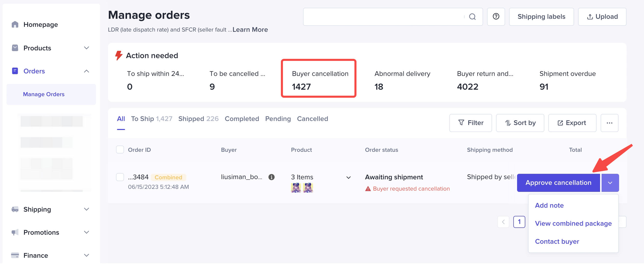The image size is (644, 264).
Task: Open the Sort by button
Action: (x=520, y=123)
